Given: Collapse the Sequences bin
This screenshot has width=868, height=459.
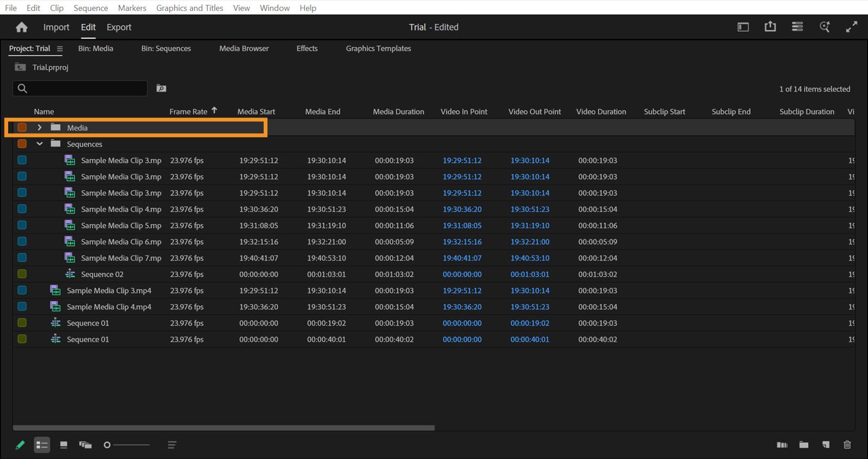Looking at the screenshot, I should coord(40,144).
